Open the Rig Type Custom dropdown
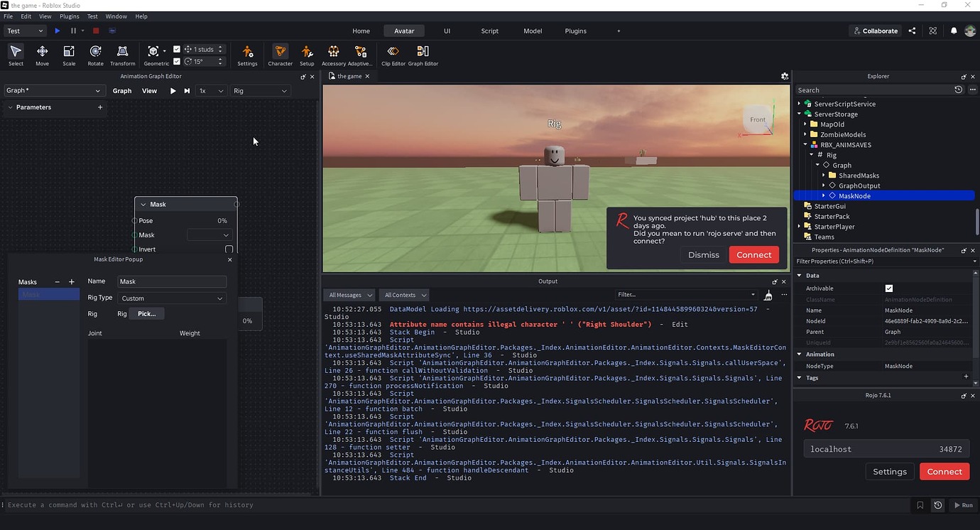The width and height of the screenshot is (980, 530). 172,298
